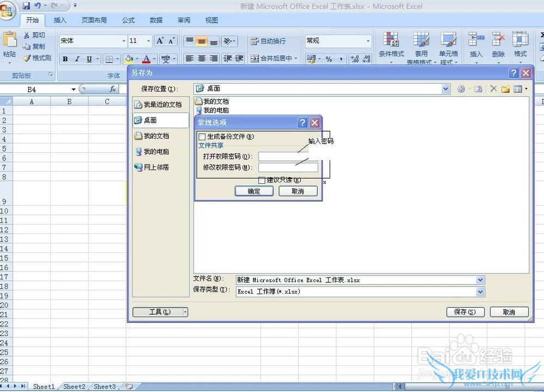544x392 pixels.
Task: Toggle Italic formatting
Action: 77,59
